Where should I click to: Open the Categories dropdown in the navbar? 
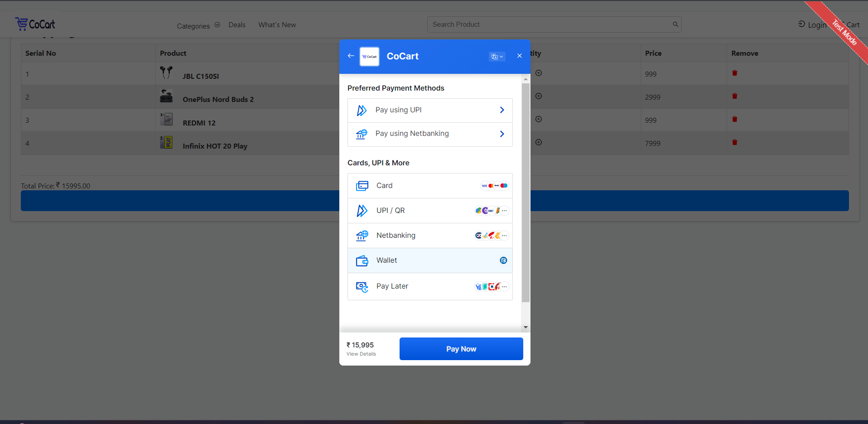[198, 26]
